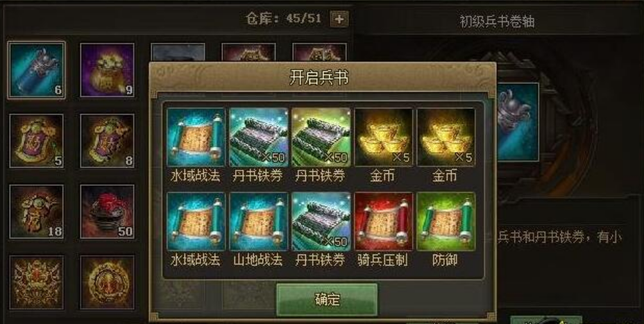Viewport: 644px width, 324px height.
Task: Click the teal 丹书铁券 item in top row
Action: [x=258, y=137]
